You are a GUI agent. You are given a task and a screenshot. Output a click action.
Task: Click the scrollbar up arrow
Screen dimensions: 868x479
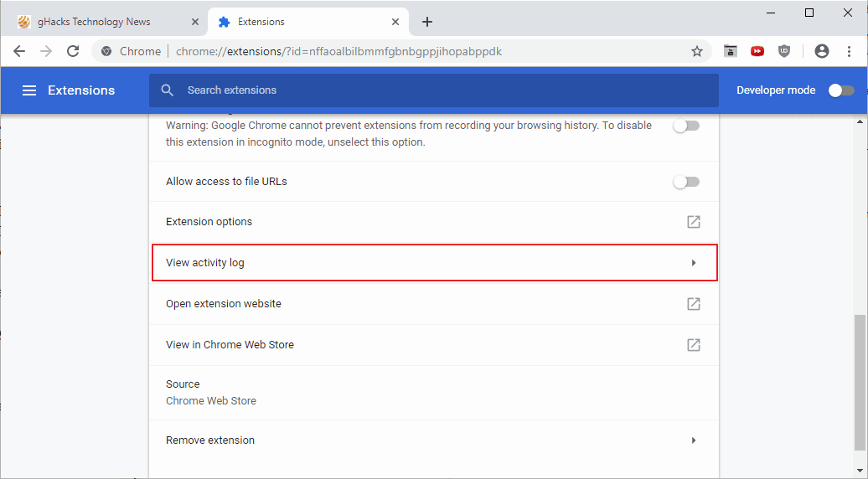coord(860,121)
